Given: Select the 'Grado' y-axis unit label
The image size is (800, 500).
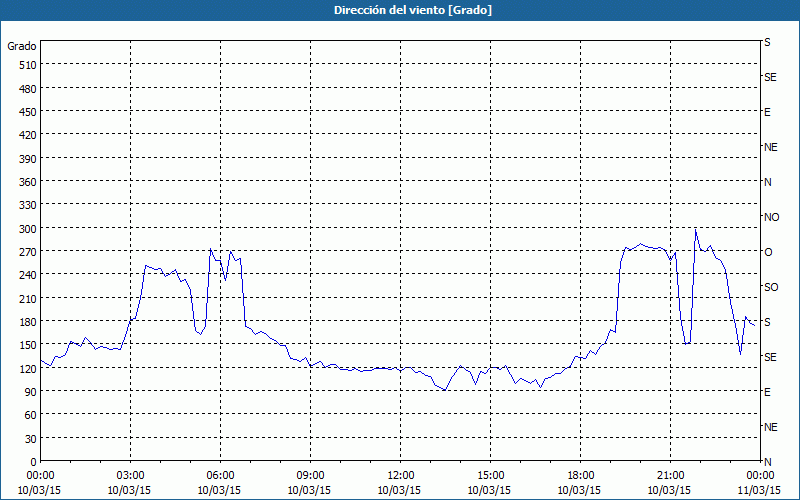Looking at the screenshot, I should pos(22,46).
